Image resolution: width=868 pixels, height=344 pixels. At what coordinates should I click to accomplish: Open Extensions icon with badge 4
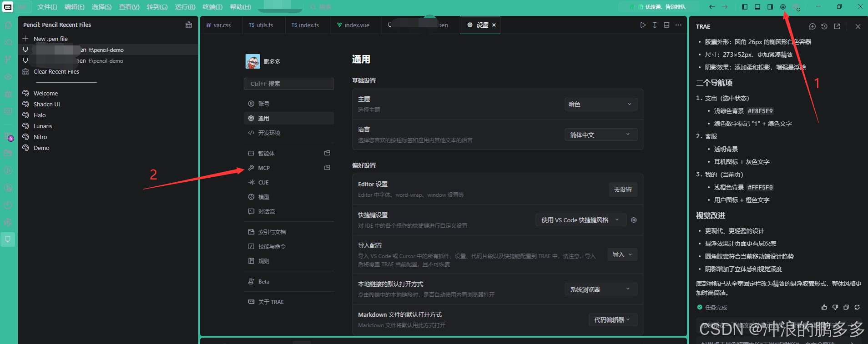pyautogui.click(x=8, y=136)
